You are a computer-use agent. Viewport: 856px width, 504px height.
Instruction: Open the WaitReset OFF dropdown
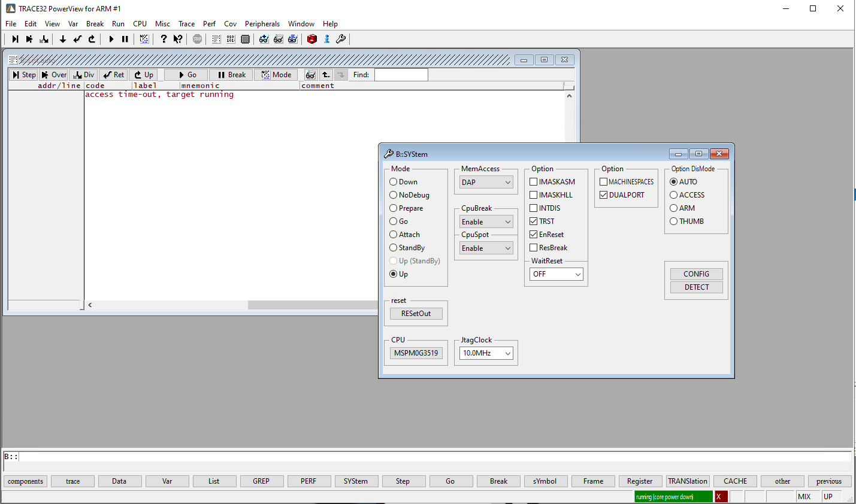pyautogui.click(x=556, y=274)
